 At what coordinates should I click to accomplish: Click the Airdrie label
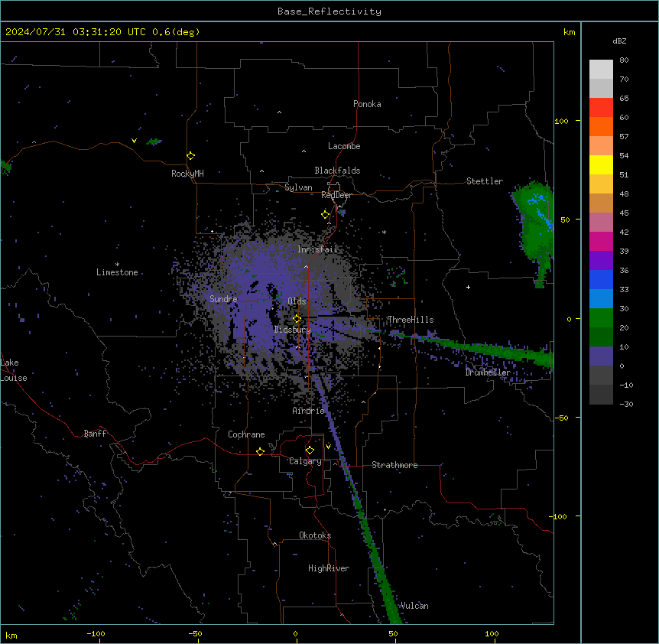(x=309, y=411)
